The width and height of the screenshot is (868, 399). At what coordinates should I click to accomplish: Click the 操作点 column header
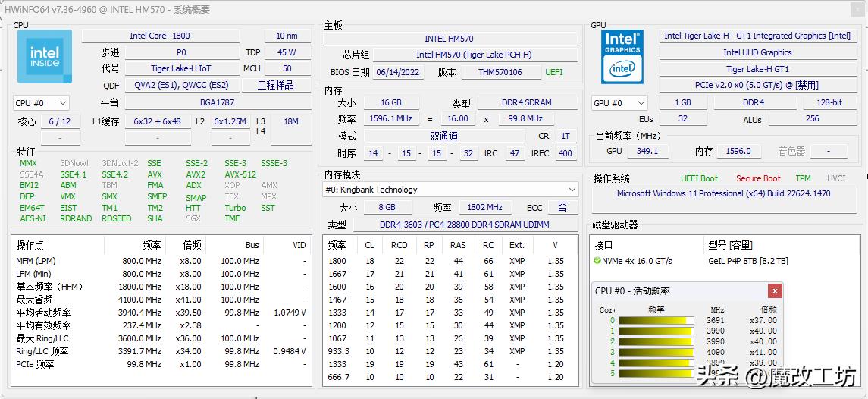(x=58, y=245)
